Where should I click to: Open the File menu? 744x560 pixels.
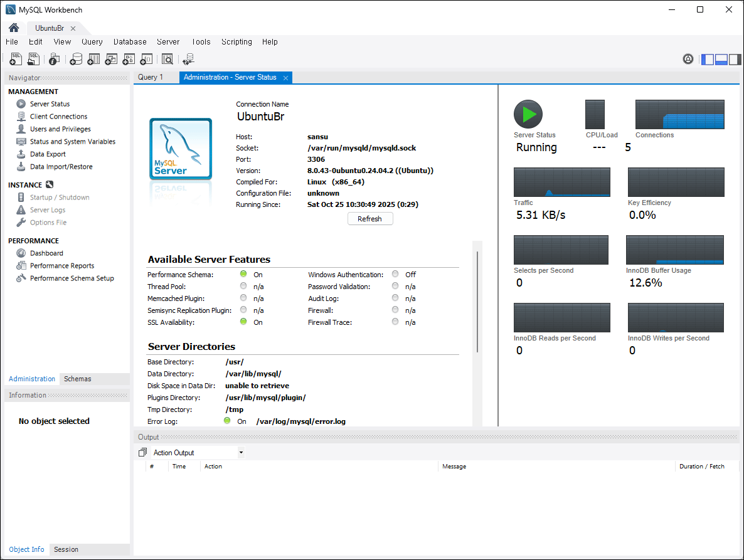(x=12, y=42)
